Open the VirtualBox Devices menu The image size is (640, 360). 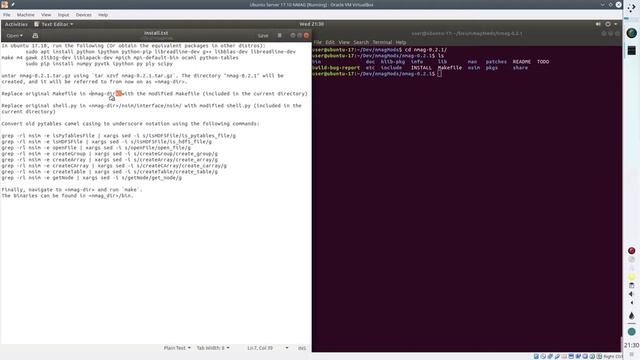(x=84, y=15)
